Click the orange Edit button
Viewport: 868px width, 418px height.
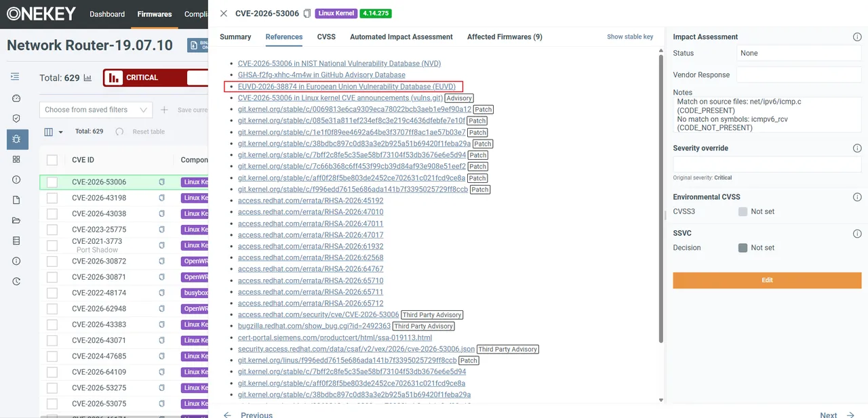[x=767, y=280]
